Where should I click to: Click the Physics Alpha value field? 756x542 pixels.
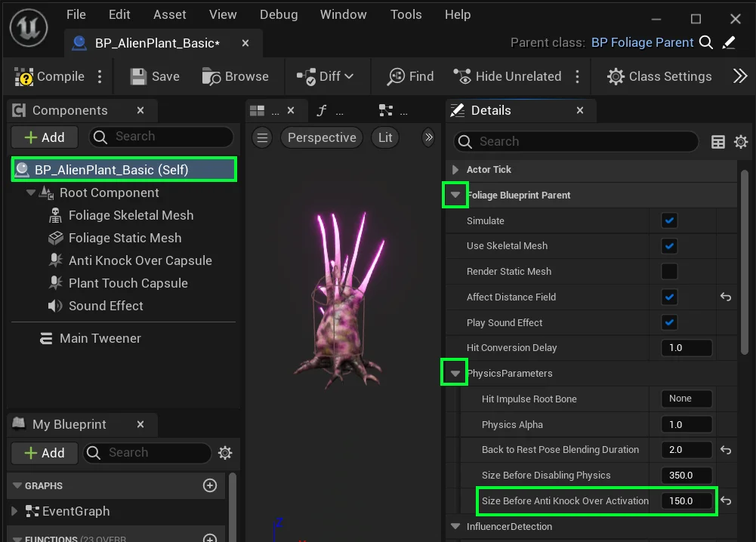(x=686, y=424)
